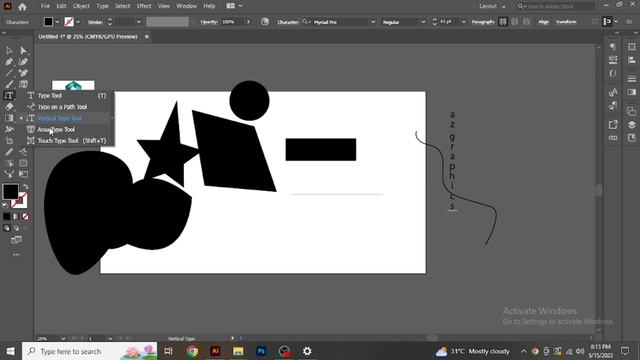Open the Transform panel icon

pyautogui.click(x=631, y=47)
